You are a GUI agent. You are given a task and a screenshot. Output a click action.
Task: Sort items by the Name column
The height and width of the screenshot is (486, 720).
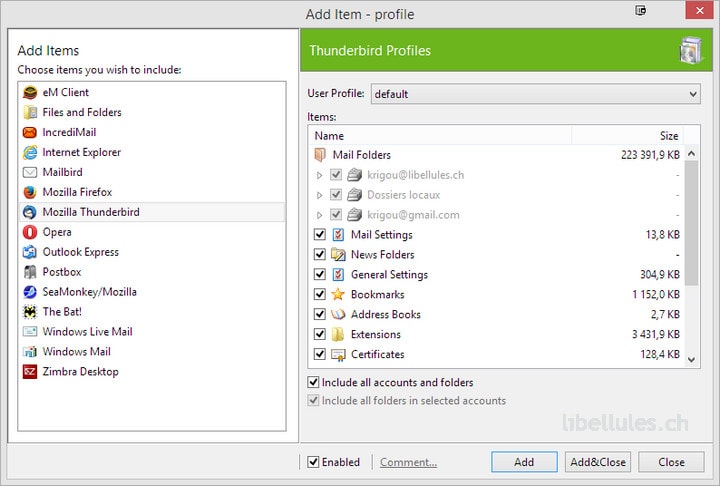(441, 136)
